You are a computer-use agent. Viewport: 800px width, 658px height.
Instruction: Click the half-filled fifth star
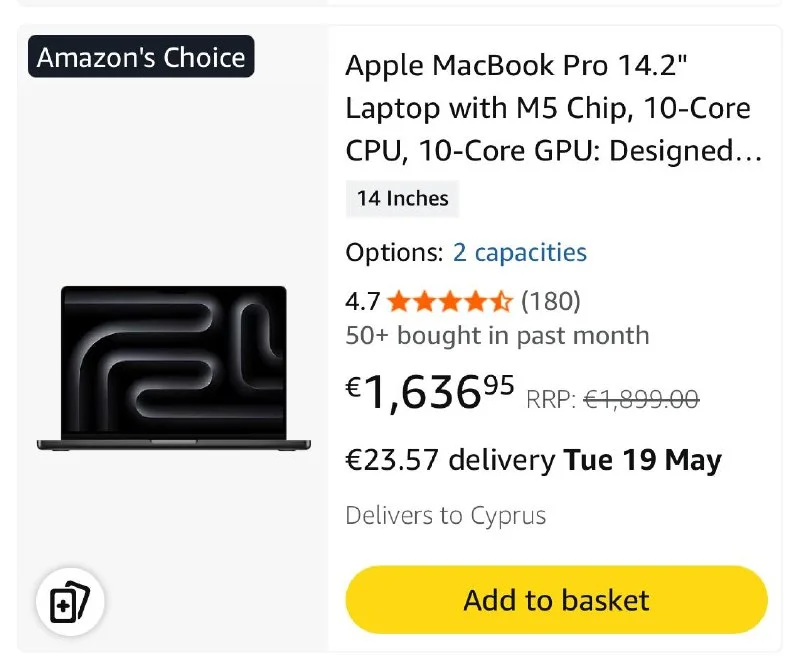[x=501, y=301]
